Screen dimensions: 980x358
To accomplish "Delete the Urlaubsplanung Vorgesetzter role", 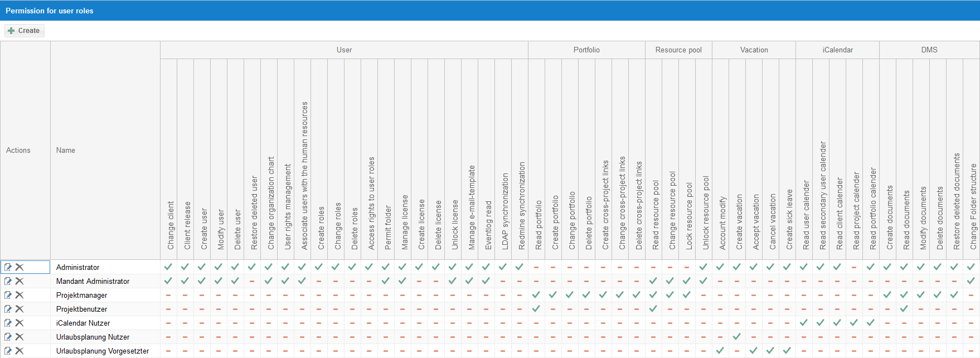I will pyautogui.click(x=20, y=351).
